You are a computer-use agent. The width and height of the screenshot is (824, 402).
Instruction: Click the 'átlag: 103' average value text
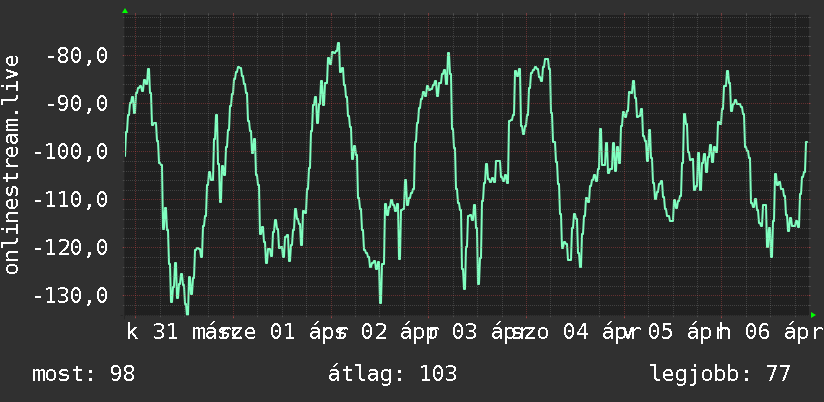pyautogui.click(x=393, y=374)
